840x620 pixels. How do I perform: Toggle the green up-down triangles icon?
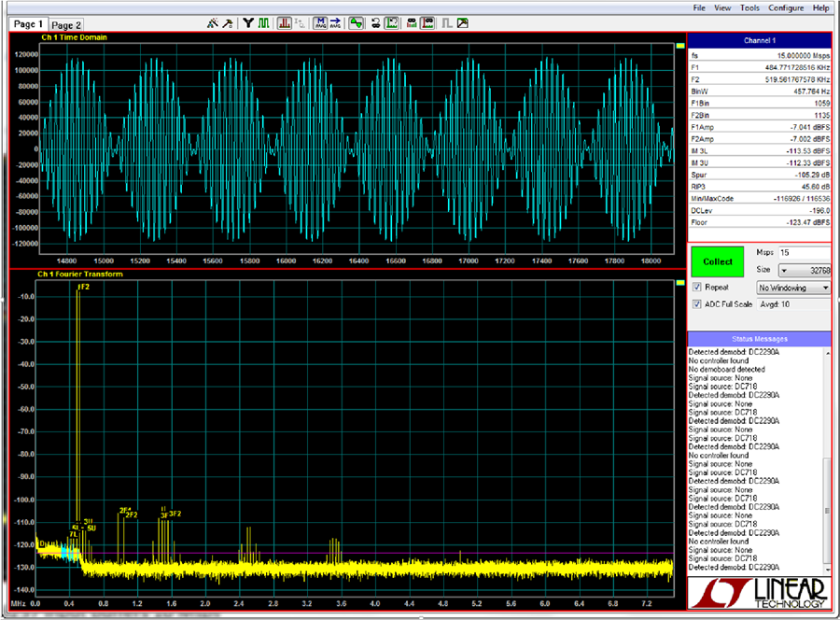point(357,23)
